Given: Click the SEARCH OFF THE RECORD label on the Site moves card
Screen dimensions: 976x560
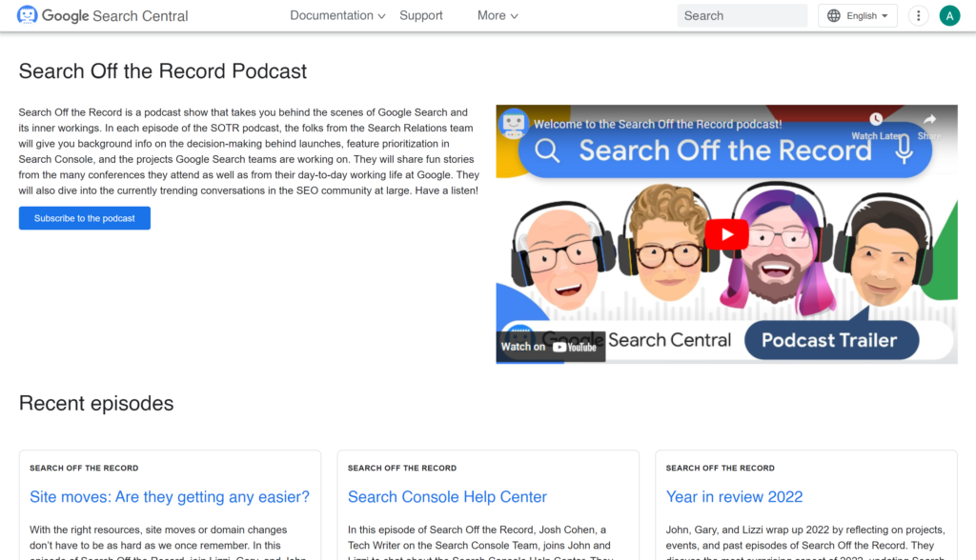Looking at the screenshot, I should pos(84,468).
